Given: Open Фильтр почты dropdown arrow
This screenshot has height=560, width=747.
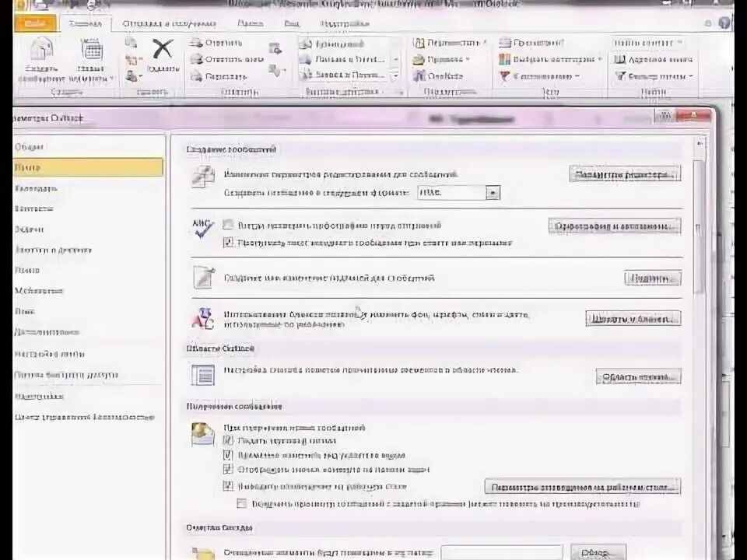Looking at the screenshot, I should coord(691,76).
